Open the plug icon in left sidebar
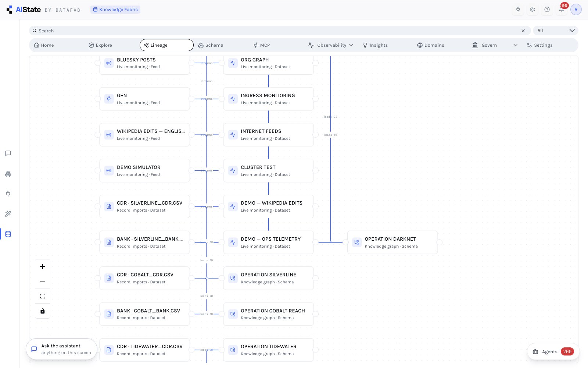The image size is (588, 368). [8, 194]
